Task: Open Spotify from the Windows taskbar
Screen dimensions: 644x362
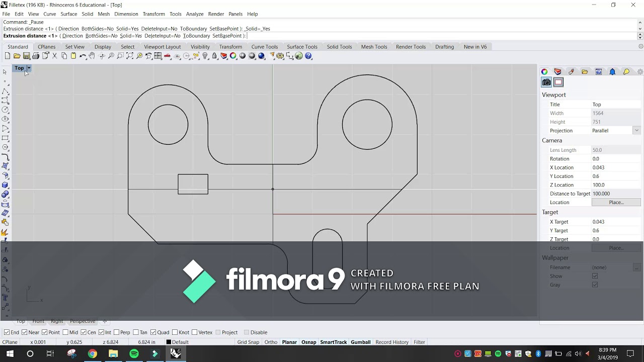Action: (x=134, y=354)
